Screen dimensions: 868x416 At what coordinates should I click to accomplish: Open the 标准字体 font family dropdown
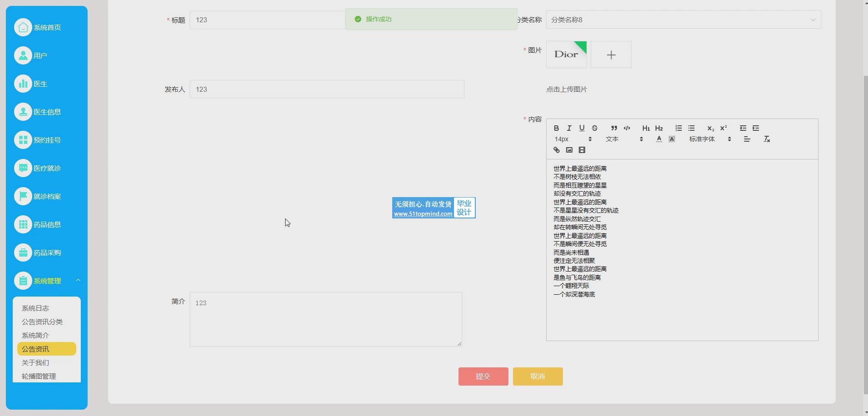(x=710, y=139)
